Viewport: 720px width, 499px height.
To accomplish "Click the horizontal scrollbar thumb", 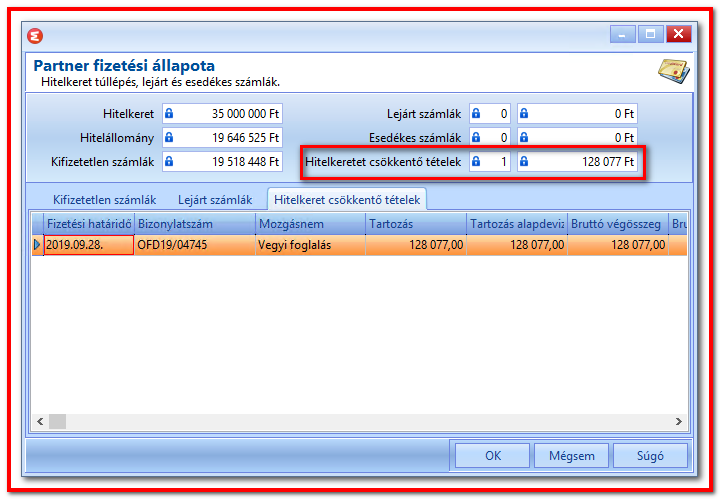I will coord(57,421).
